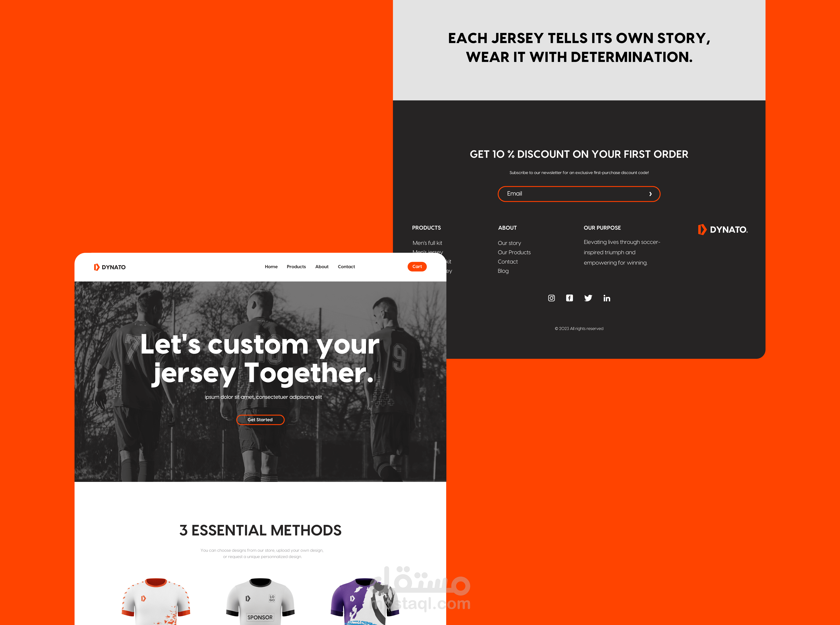The image size is (840, 625).
Task: Select the white SPONSOR jersey thumbnail
Action: 260,601
